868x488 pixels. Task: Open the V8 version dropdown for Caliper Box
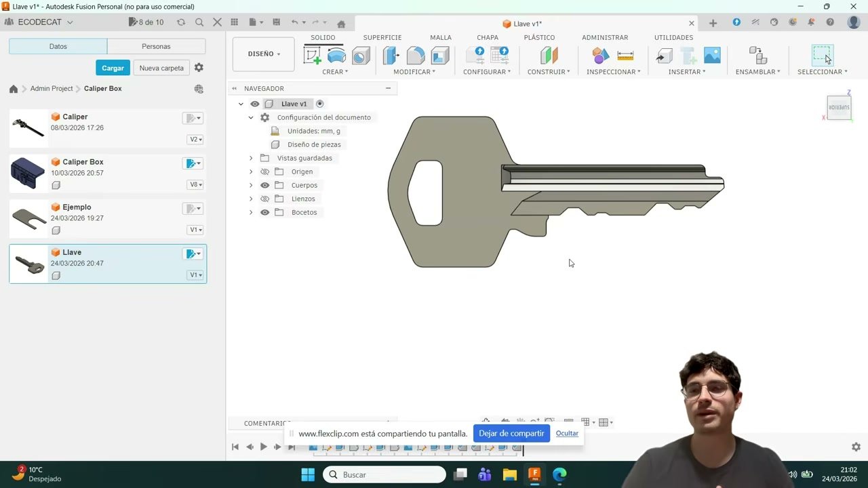pos(195,184)
